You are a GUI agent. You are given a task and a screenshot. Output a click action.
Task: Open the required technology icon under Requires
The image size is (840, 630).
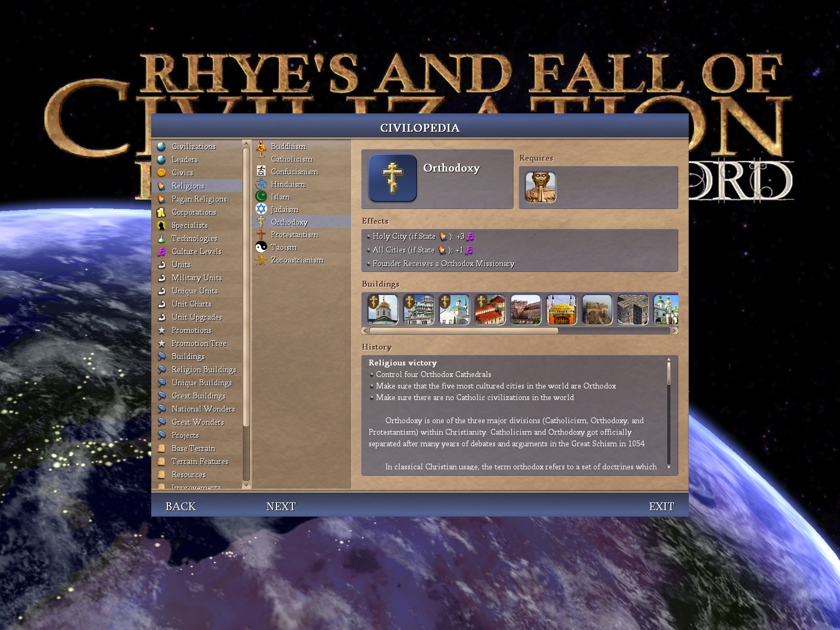tap(540, 187)
